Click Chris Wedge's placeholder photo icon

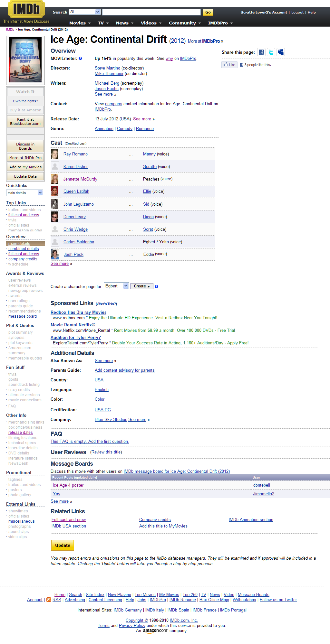click(x=55, y=229)
